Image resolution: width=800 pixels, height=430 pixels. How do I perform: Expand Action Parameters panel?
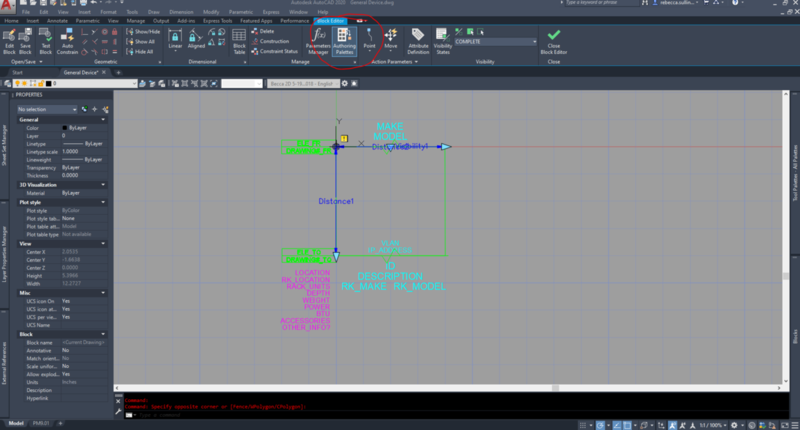394,62
